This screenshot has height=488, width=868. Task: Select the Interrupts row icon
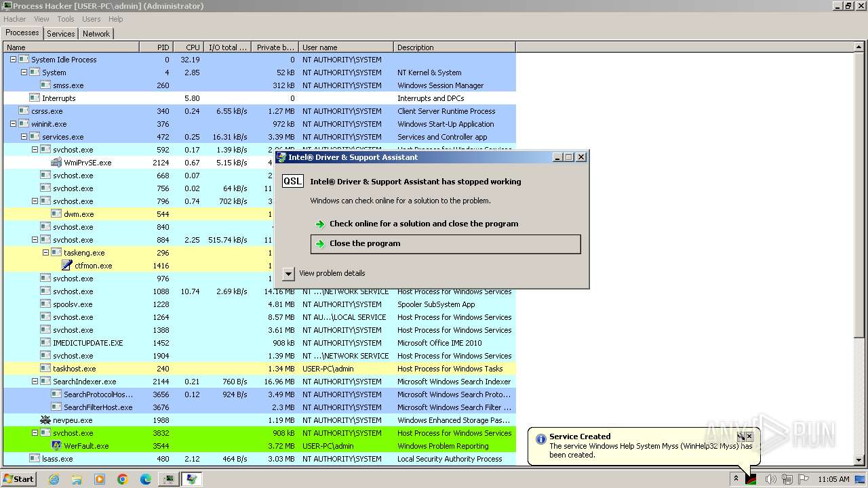(x=35, y=98)
